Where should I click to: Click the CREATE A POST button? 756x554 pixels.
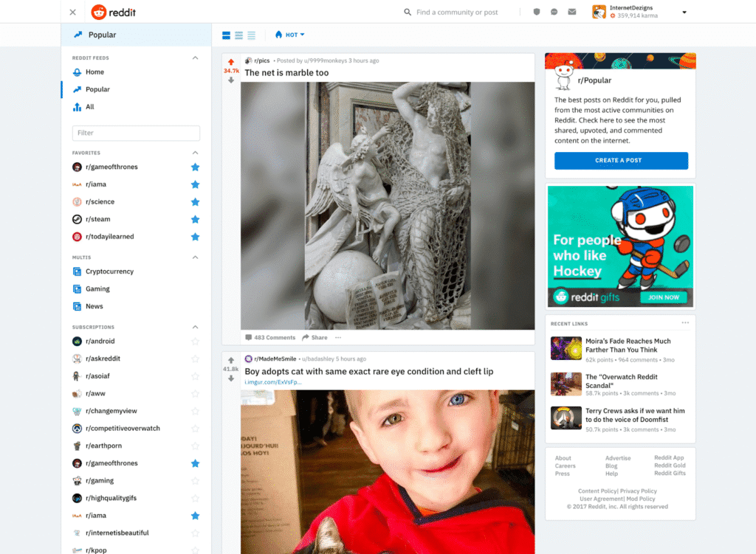[620, 160]
